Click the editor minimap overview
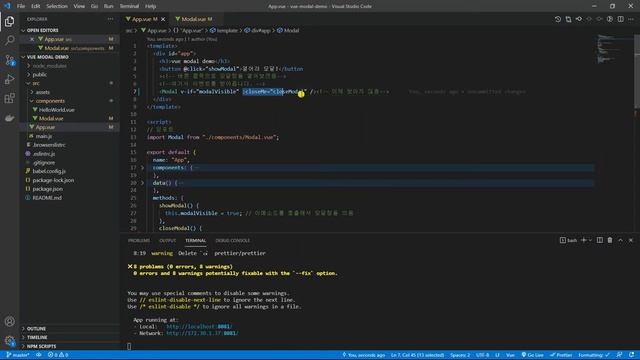The image size is (640, 360). tap(614, 49)
